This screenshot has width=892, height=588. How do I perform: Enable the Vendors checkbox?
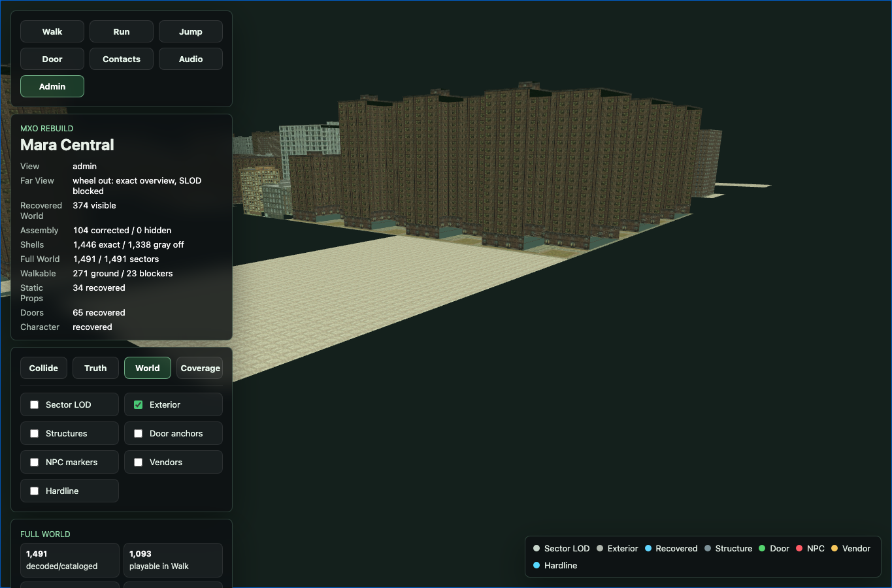click(139, 462)
